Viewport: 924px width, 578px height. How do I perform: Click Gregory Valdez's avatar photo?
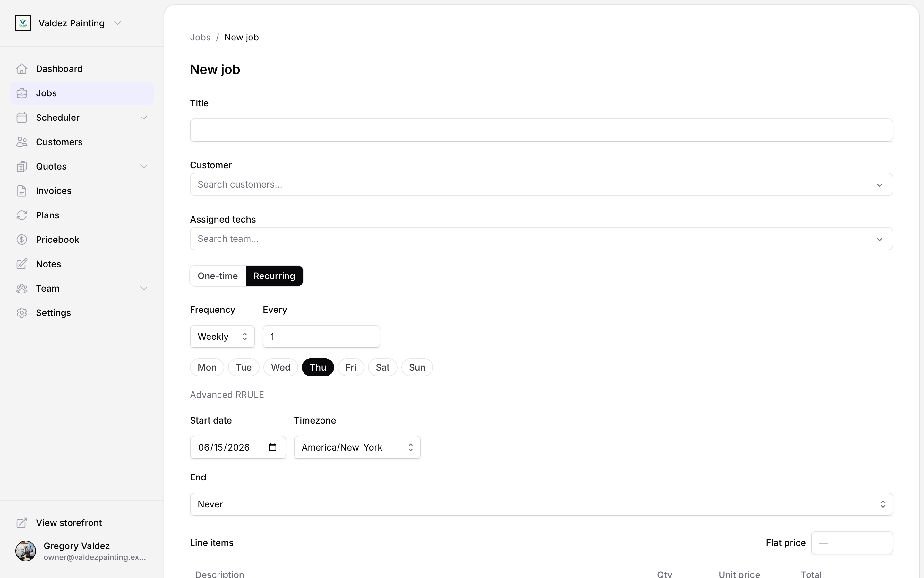click(x=26, y=551)
